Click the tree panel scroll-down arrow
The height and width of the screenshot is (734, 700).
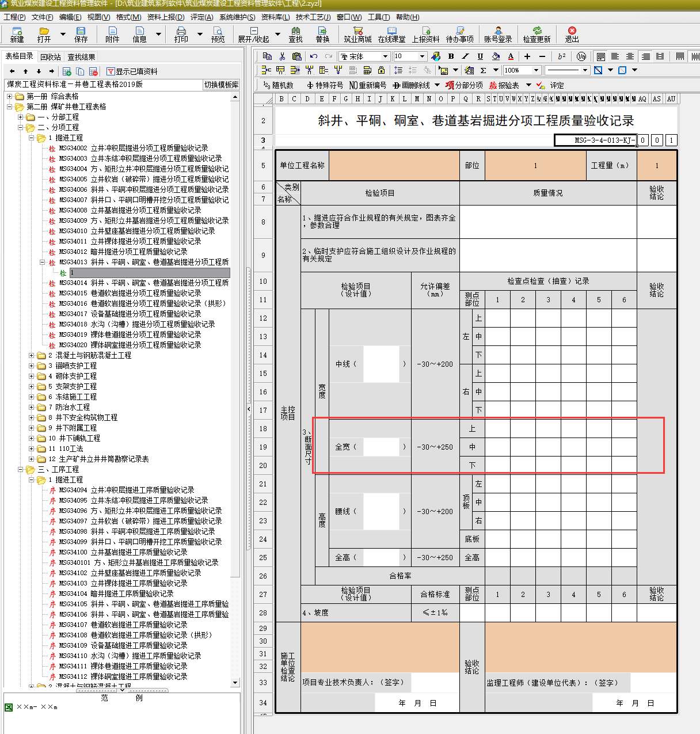pyautogui.click(x=235, y=682)
